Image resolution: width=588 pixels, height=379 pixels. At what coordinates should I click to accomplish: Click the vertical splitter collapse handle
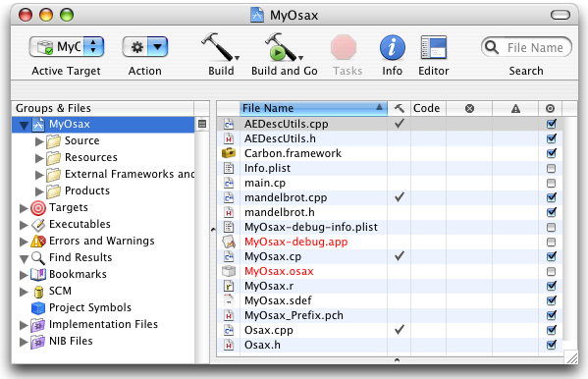[x=213, y=230]
